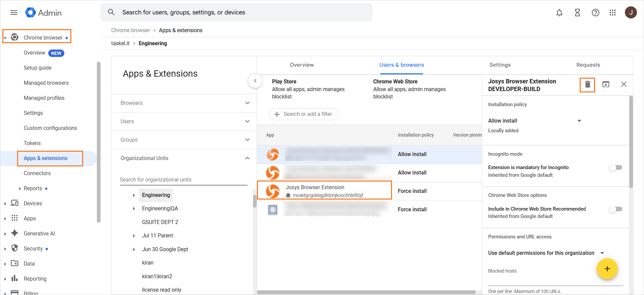Open Custom configurations in sidebar
Image resolution: width=644 pixels, height=295 pixels.
coord(50,128)
